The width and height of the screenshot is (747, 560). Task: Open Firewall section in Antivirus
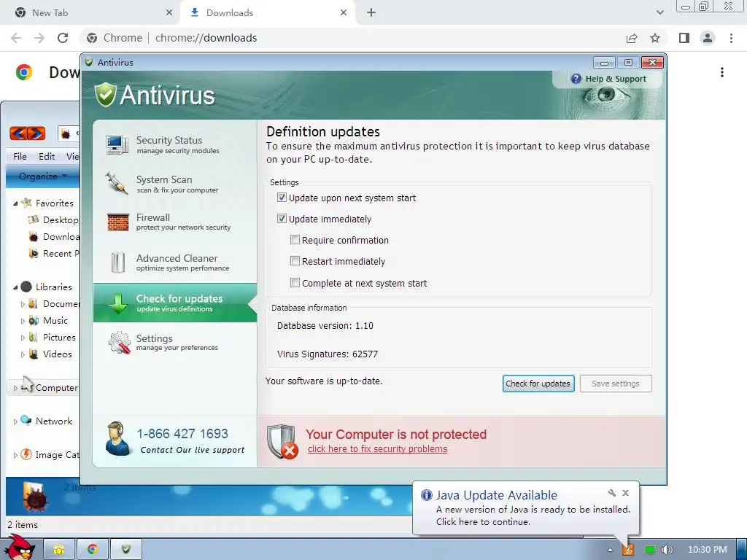coord(175,222)
